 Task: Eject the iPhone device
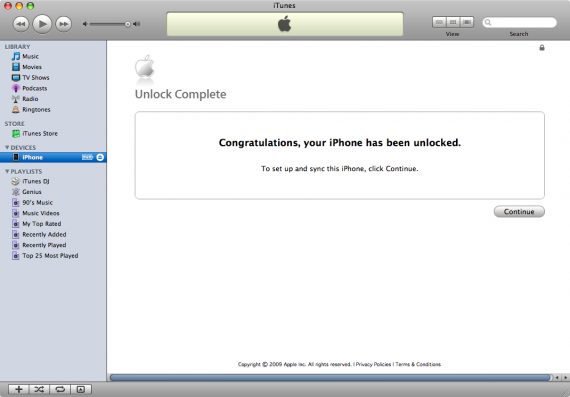(100, 157)
